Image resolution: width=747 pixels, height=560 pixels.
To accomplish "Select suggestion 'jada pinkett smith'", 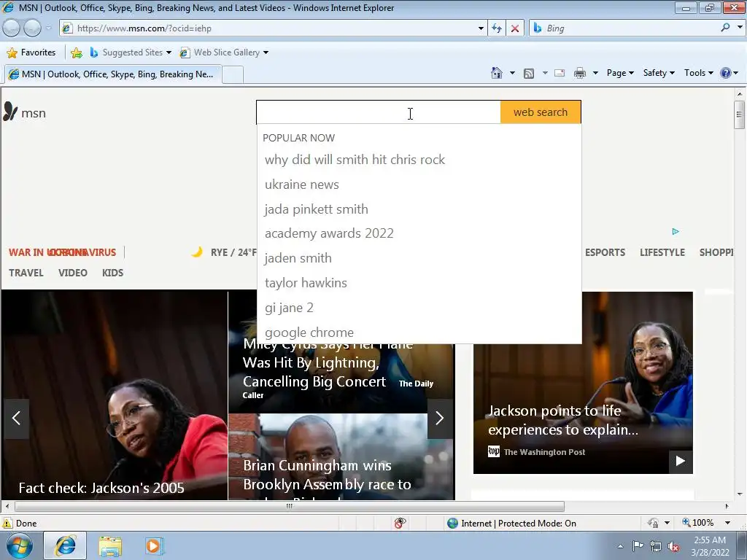I will [x=419, y=209].
